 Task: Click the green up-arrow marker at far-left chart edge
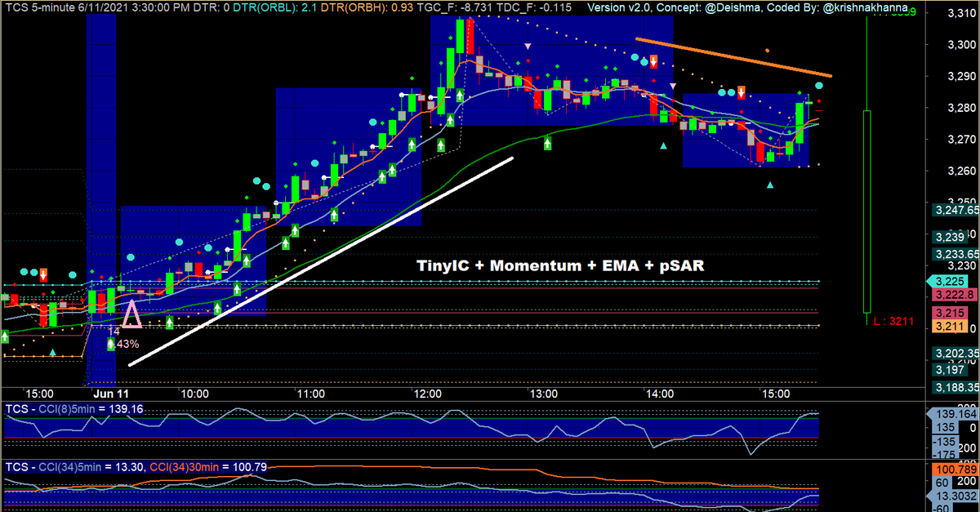click(x=5, y=336)
